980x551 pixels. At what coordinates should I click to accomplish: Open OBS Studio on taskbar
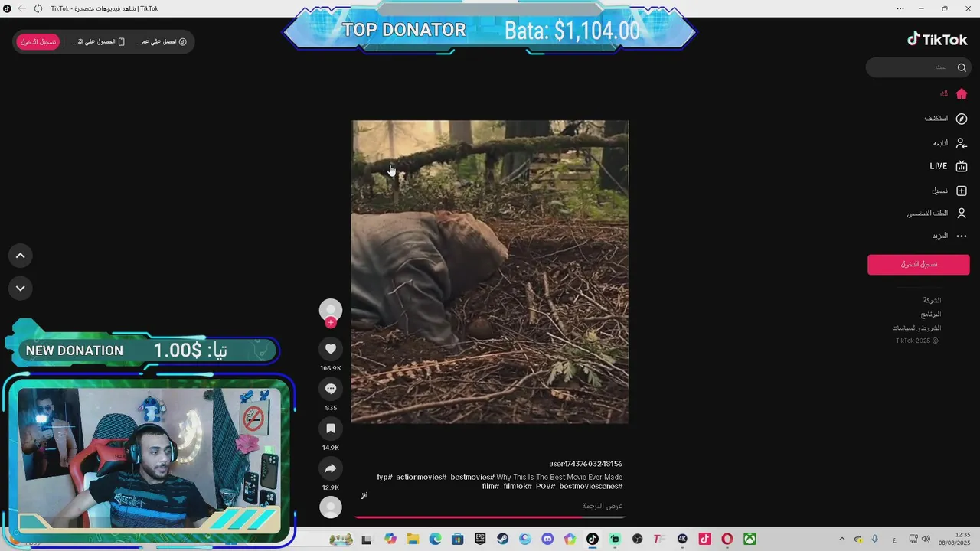pyautogui.click(x=637, y=540)
